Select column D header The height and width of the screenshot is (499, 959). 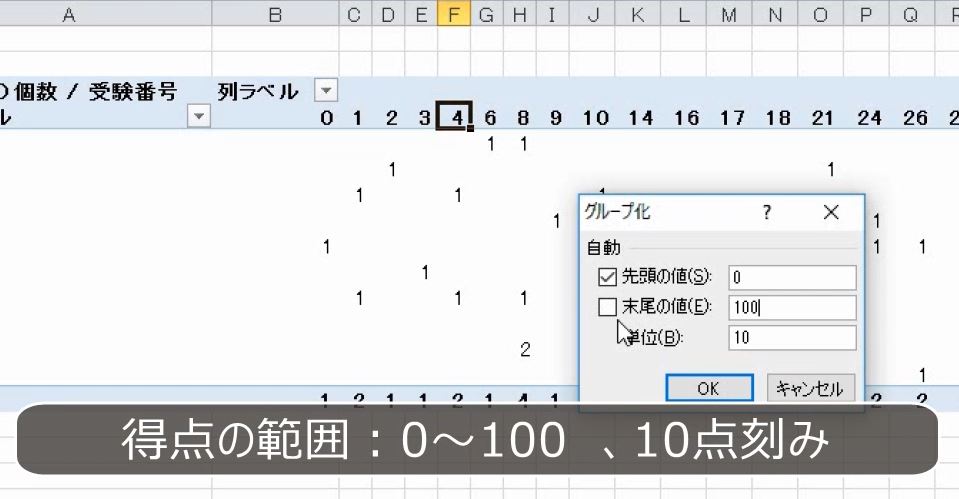click(x=388, y=14)
